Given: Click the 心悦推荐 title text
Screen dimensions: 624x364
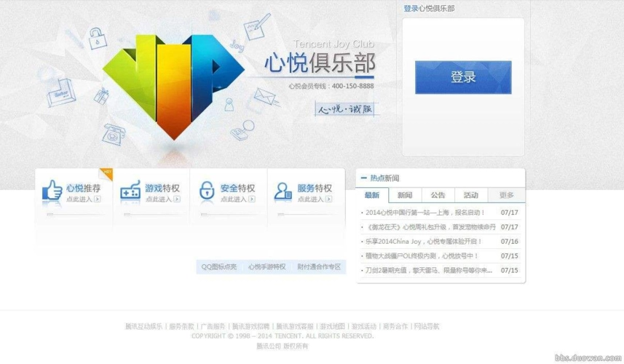Looking at the screenshot, I should pyautogui.click(x=83, y=188).
